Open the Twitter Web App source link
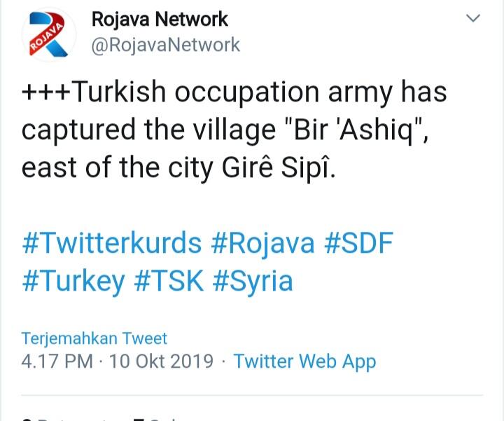Image resolution: width=504 pixels, height=421 pixels. click(x=304, y=361)
